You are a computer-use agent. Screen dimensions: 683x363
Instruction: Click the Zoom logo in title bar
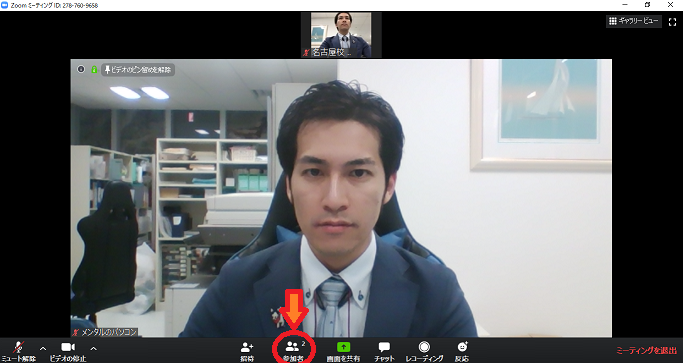point(5,5)
